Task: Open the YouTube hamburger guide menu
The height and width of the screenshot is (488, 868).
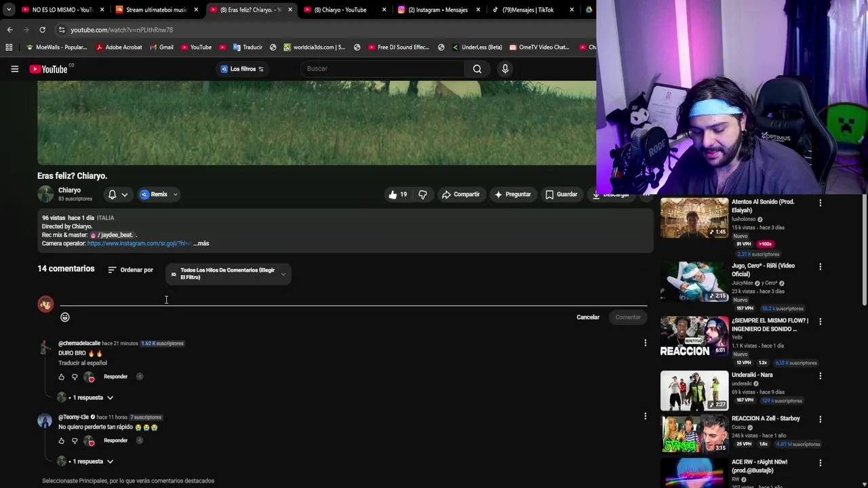Action: pyautogui.click(x=14, y=68)
